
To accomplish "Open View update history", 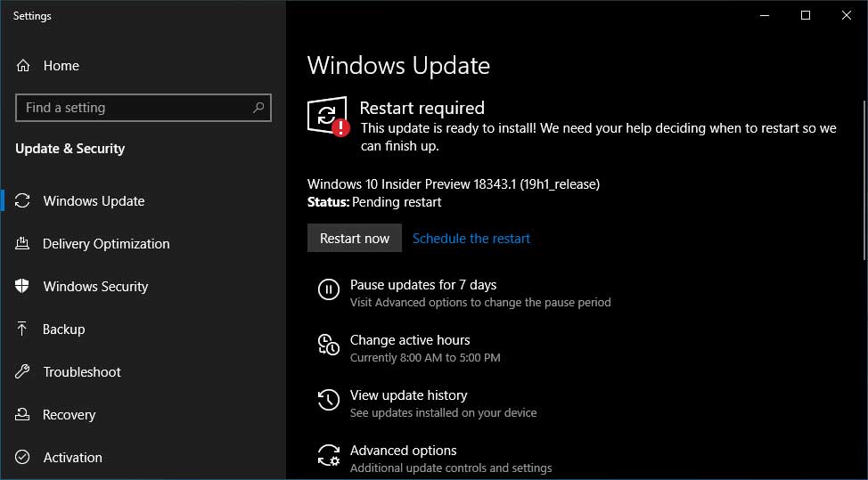I will click(x=408, y=395).
